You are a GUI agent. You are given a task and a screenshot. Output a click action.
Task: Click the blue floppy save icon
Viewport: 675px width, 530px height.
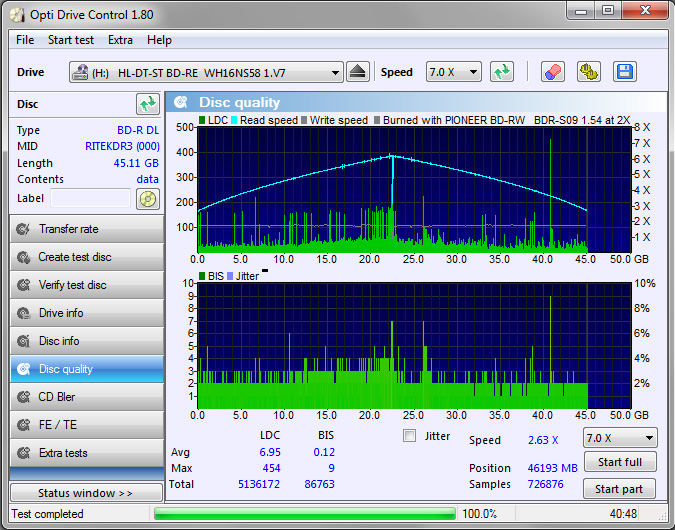tap(625, 72)
